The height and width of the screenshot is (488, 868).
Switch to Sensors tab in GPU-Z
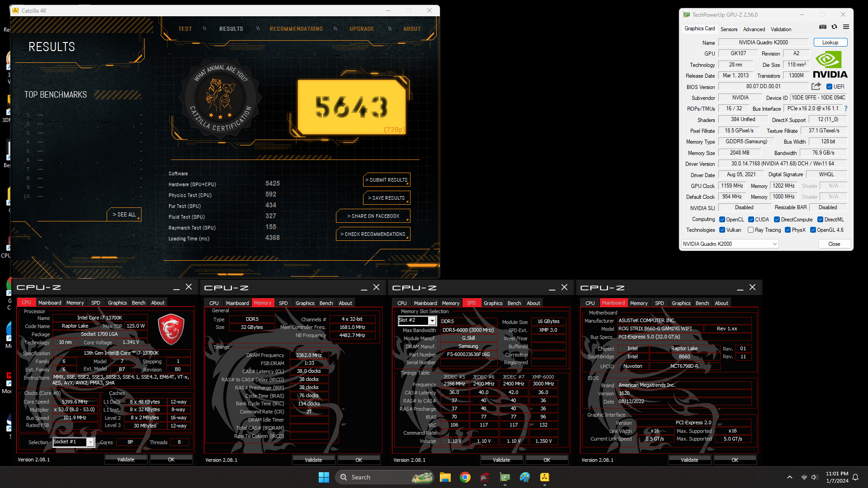[729, 29]
